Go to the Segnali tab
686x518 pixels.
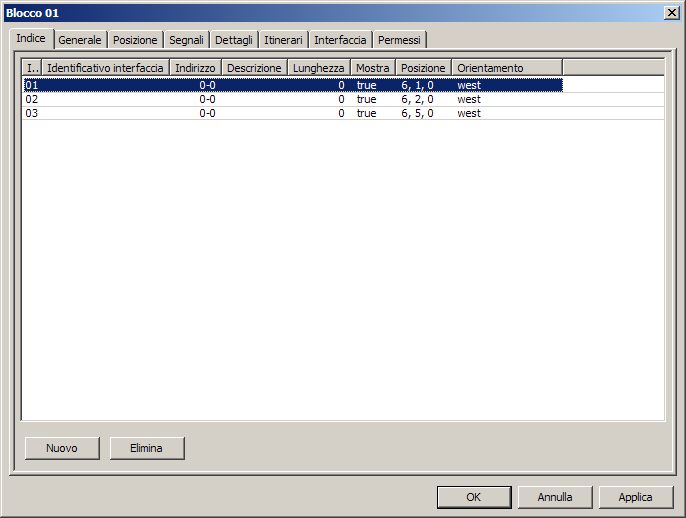point(187,40)
